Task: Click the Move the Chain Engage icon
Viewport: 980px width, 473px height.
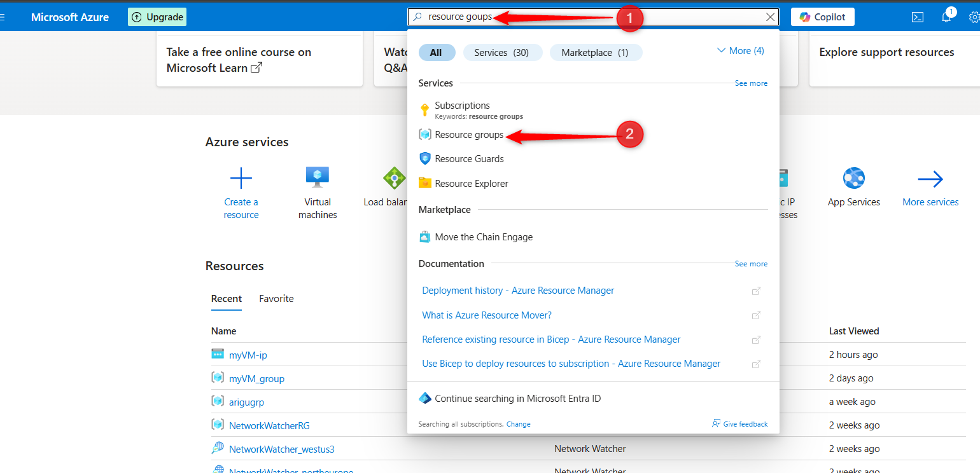Action: (x=425, y=237)
